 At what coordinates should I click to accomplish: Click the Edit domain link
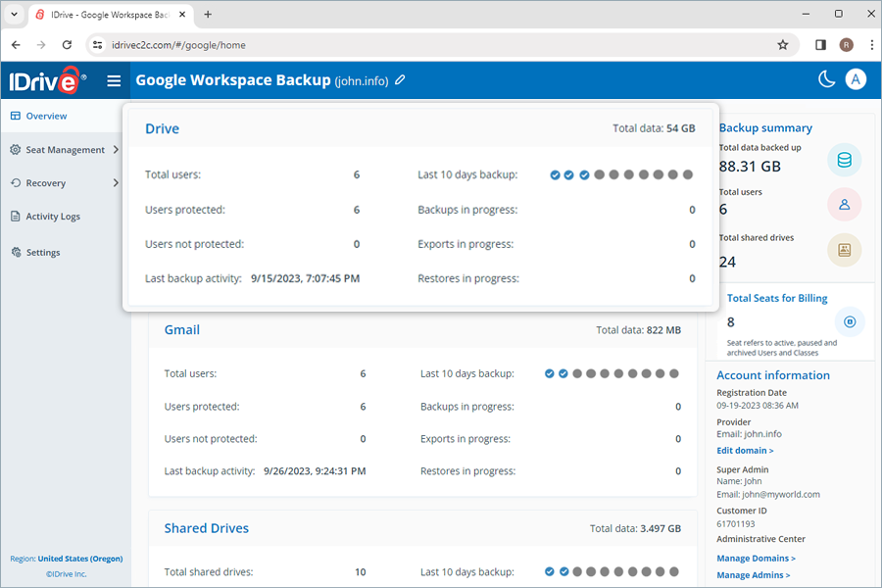745,451
